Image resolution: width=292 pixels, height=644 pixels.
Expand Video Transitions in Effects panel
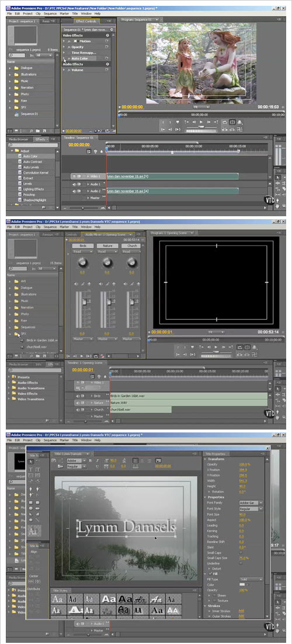click(9, 399)
